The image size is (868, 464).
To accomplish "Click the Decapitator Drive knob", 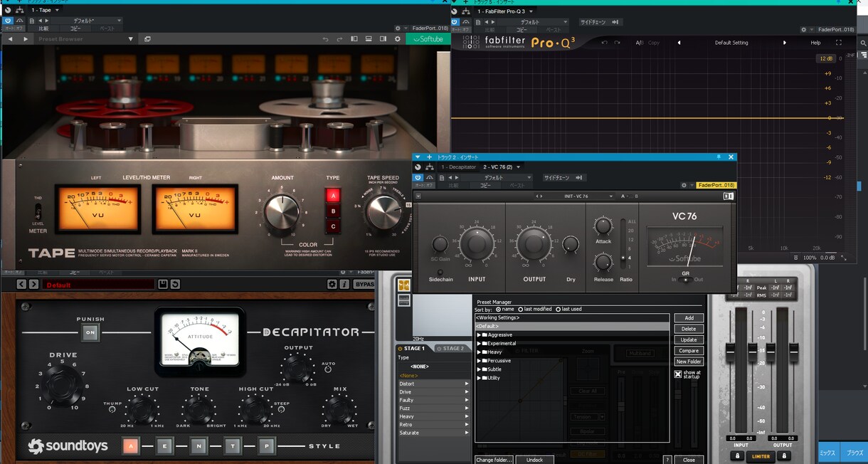I will click(63, 385).
